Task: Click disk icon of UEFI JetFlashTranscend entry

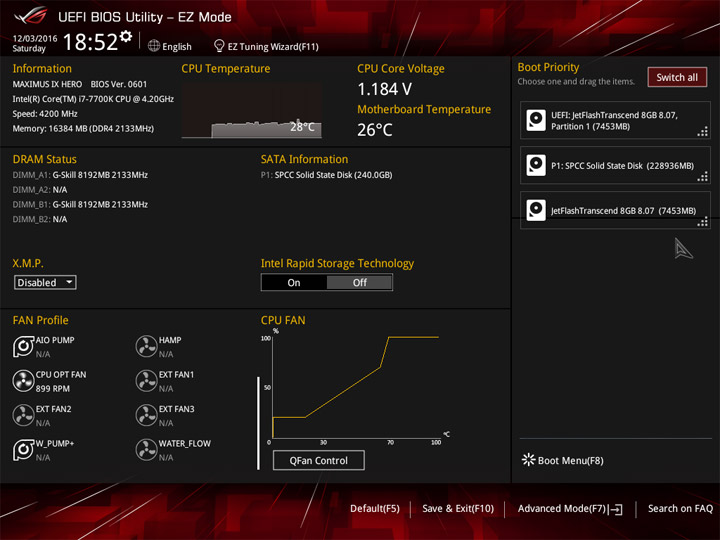Action: (536, 120)
